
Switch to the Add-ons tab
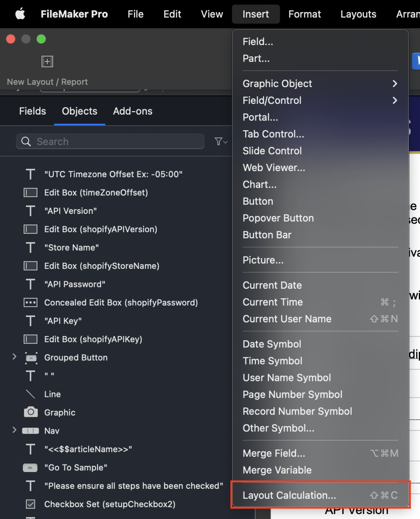(x=133, y=111)
